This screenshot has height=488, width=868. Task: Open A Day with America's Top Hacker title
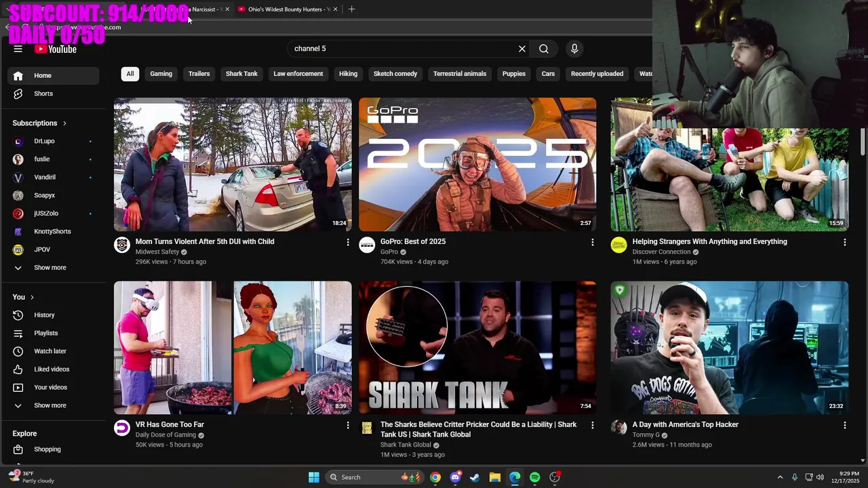tap(685, 424)
